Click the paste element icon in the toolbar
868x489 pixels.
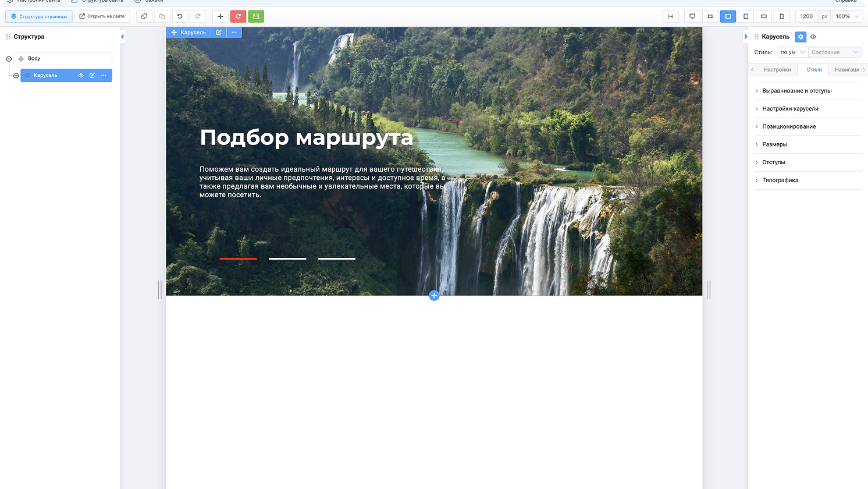(x=162, y=16)
